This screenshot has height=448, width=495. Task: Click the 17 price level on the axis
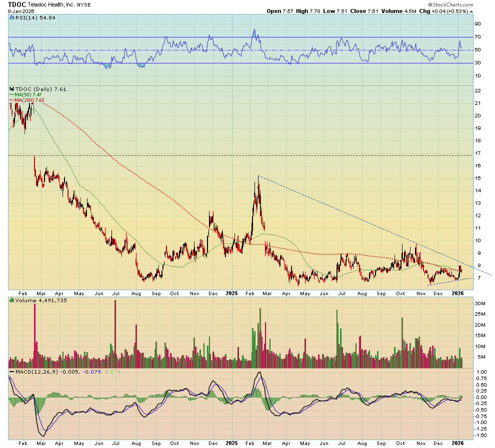pos(478,153)
